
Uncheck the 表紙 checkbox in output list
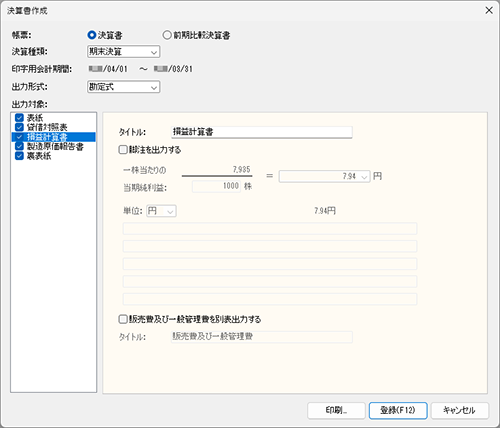coord(19,118)
